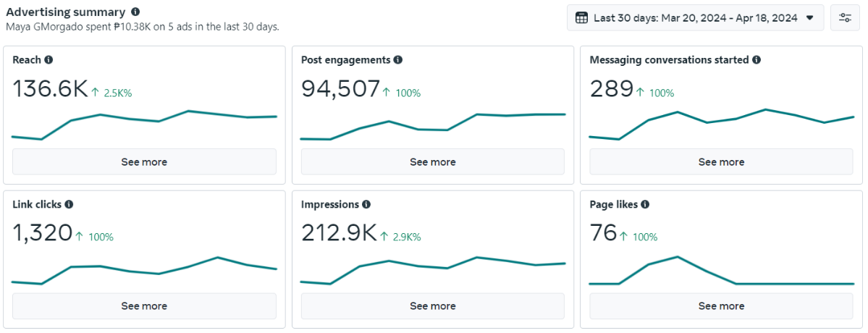The height and width of the screenshot is (333, 868).
Task: Open the Last 30 days date range dropdown
Action: 695,17
